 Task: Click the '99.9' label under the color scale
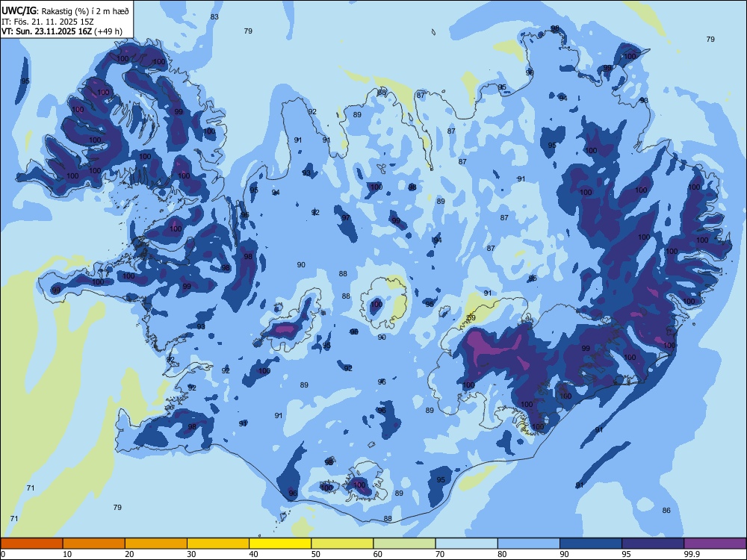[x=692, y=554]
